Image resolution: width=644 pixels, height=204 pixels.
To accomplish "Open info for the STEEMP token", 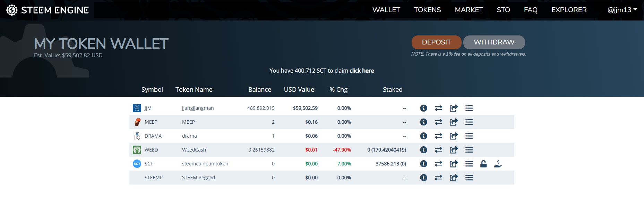I will 423,178.
